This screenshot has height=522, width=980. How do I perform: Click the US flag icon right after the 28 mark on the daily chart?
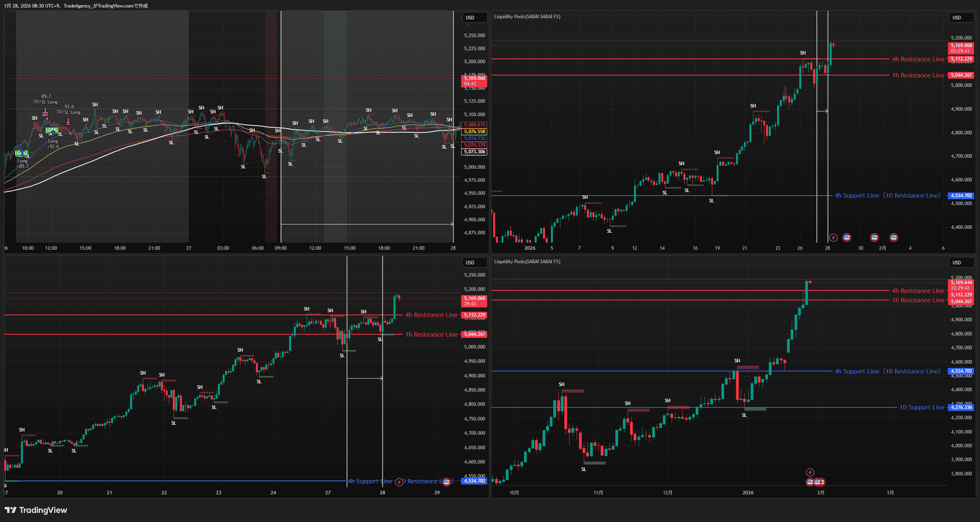pos(847,237)
